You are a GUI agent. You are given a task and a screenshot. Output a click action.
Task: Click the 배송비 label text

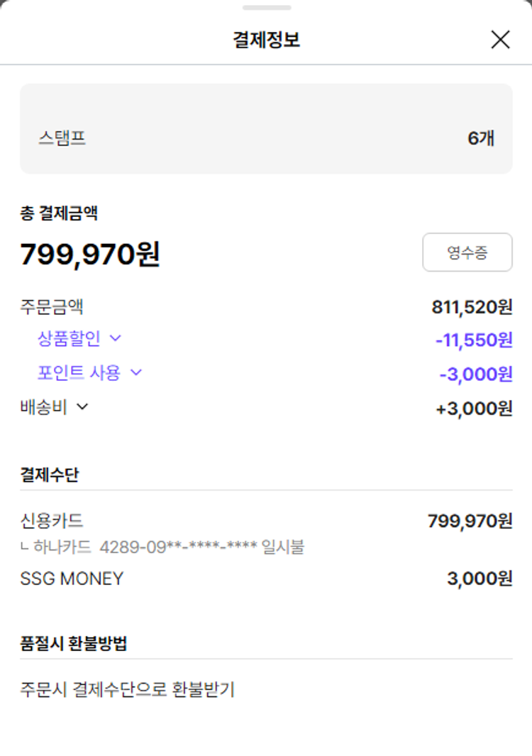click(44, 406)
